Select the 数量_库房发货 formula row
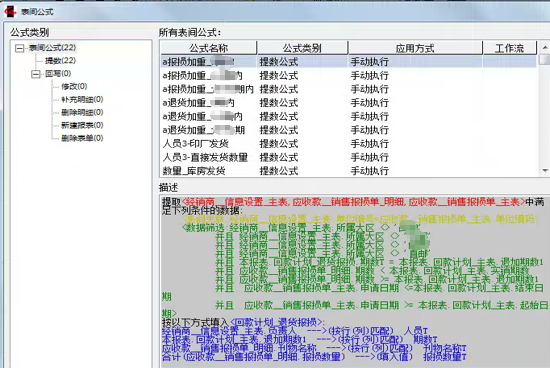The height and width of the screenshot is (368, 550). pos(349,171)
